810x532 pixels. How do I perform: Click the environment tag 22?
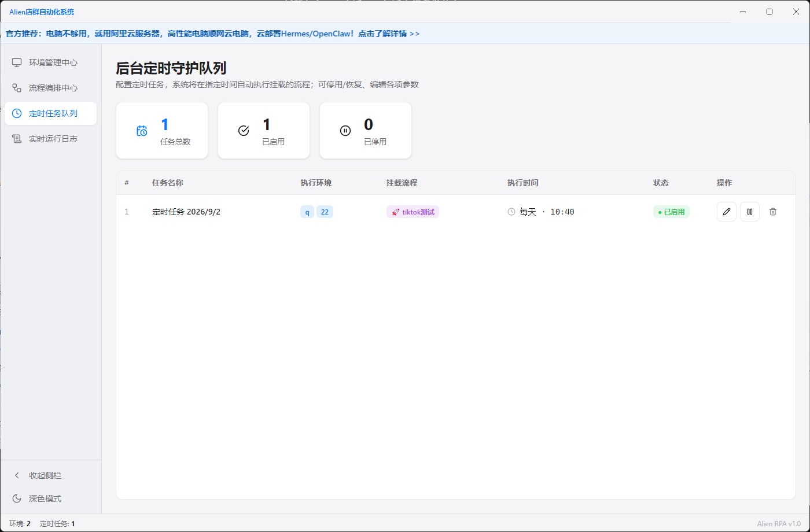coord(325,212)
